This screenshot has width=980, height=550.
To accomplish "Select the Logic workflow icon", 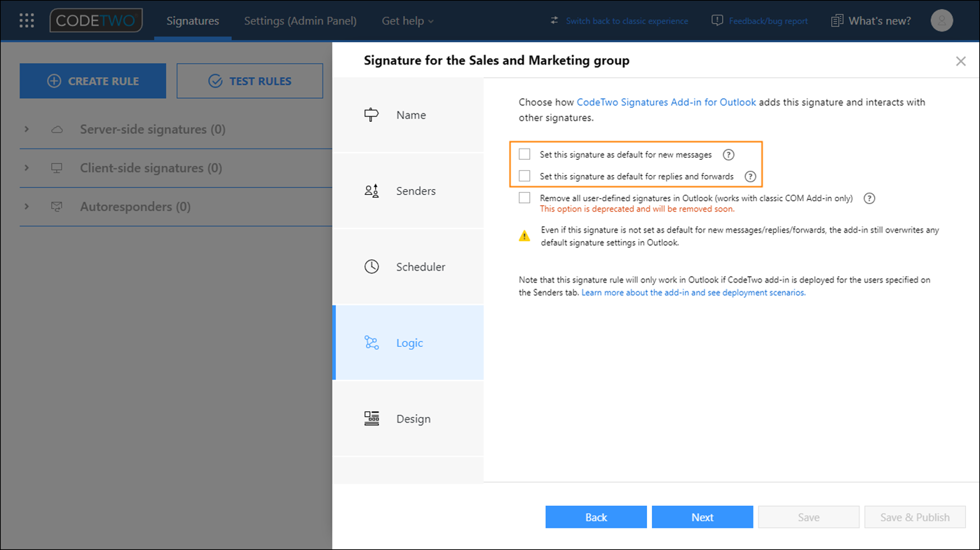I will click(372, 343).
